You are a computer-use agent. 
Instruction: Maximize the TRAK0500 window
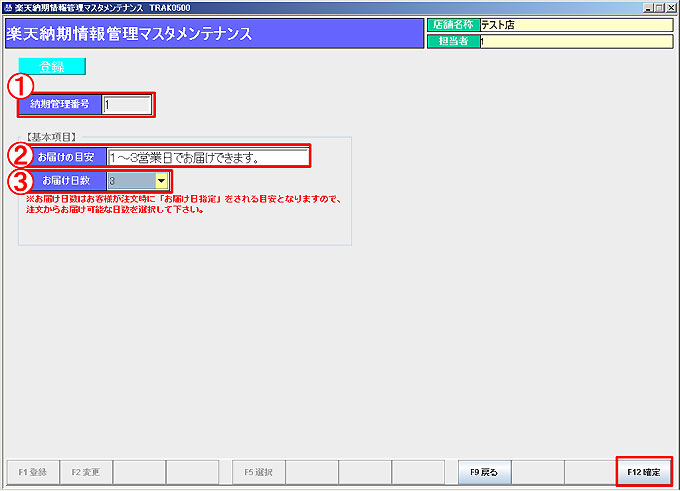click(x=659, y=8)
